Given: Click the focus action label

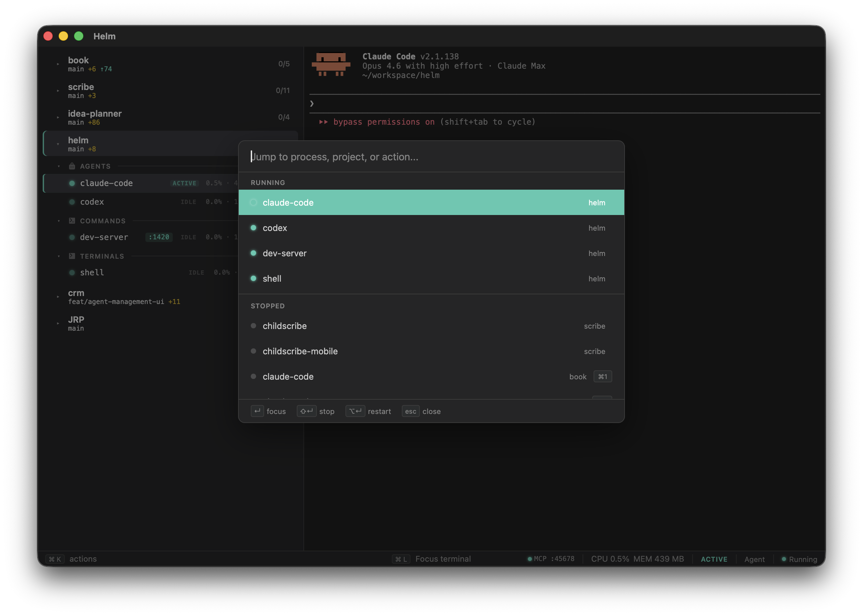Looking at the screenshot, I should click(276, 411).
